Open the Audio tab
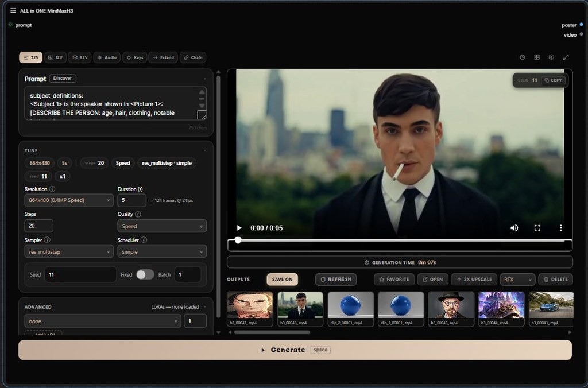 click(107, 57)
